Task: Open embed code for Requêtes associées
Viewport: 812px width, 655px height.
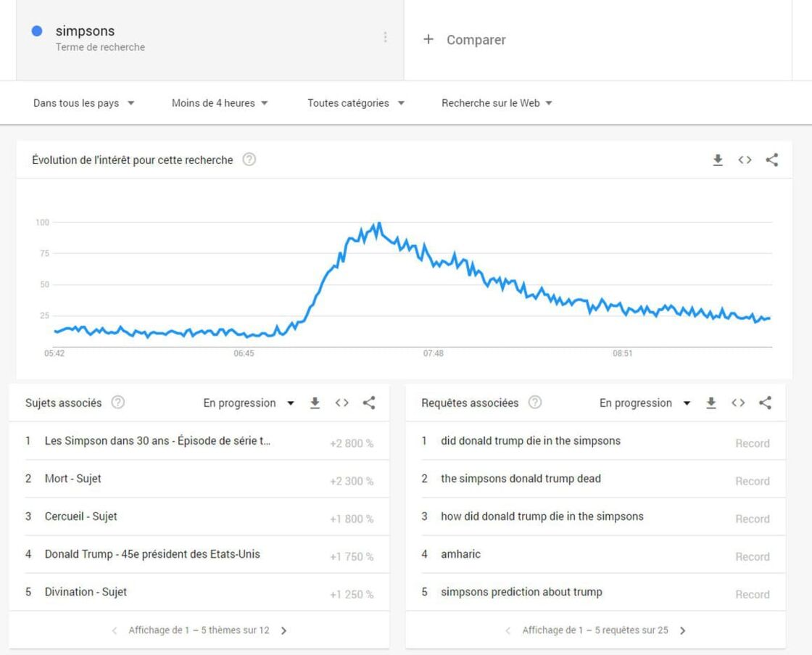Action: pos(738,403)
